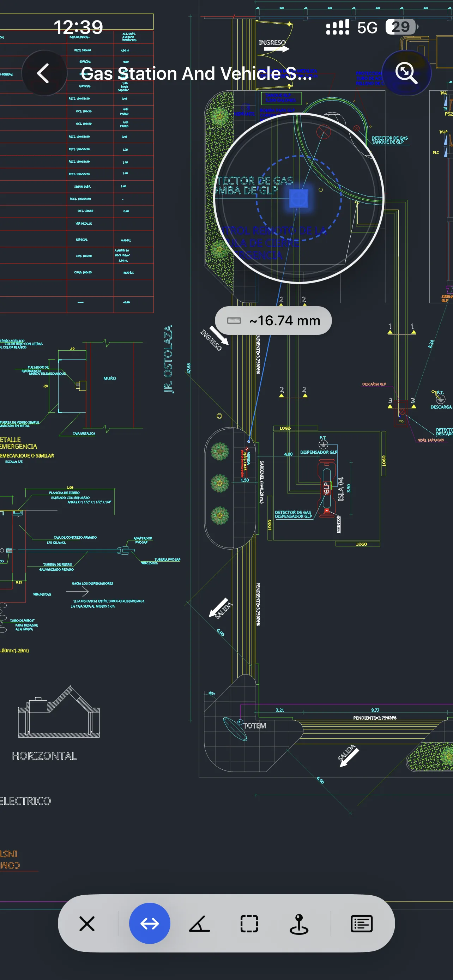Tap the DESCARGA GLP label
The height and width of the screenshot is (980, 453).
coord(374,384)
